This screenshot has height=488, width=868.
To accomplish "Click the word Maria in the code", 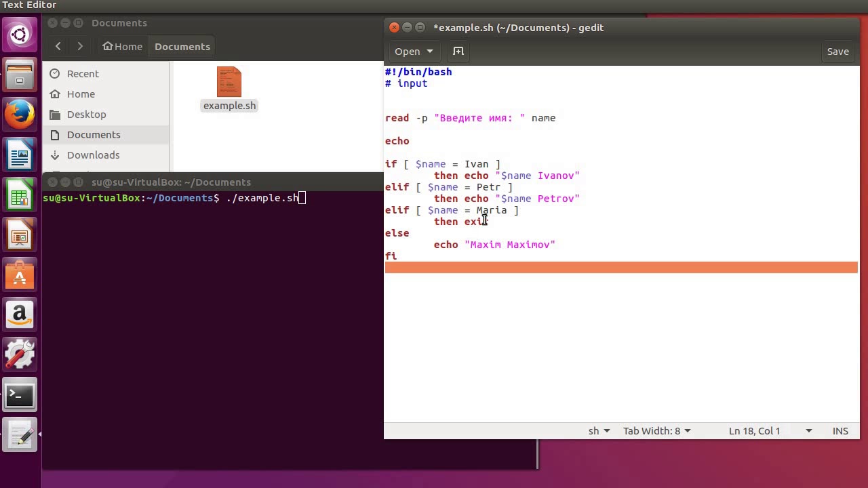I will coord(492,210).
